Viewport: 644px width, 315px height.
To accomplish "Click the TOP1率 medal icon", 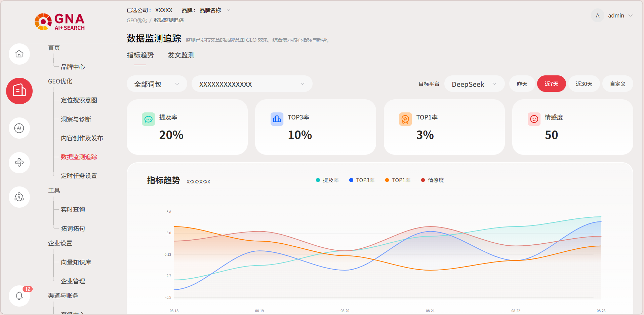I will (x=405, y=119).
